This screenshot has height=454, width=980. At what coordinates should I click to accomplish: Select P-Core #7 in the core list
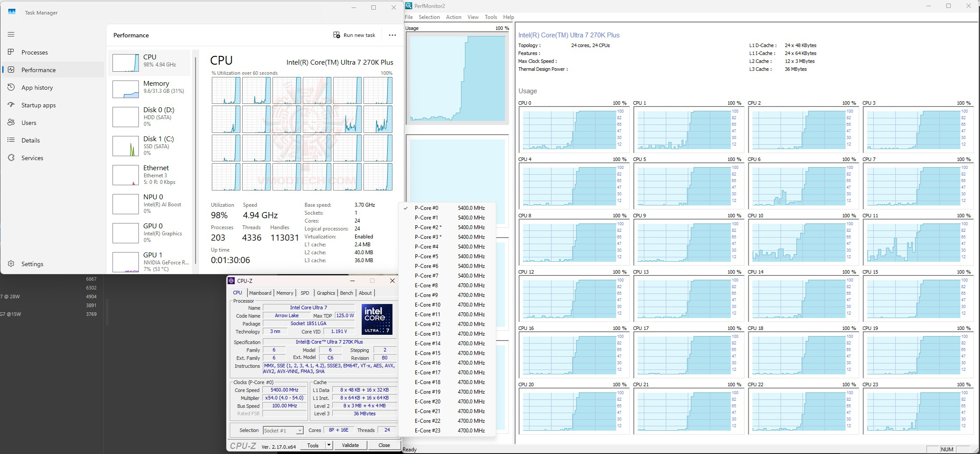(x=447, y=276)
